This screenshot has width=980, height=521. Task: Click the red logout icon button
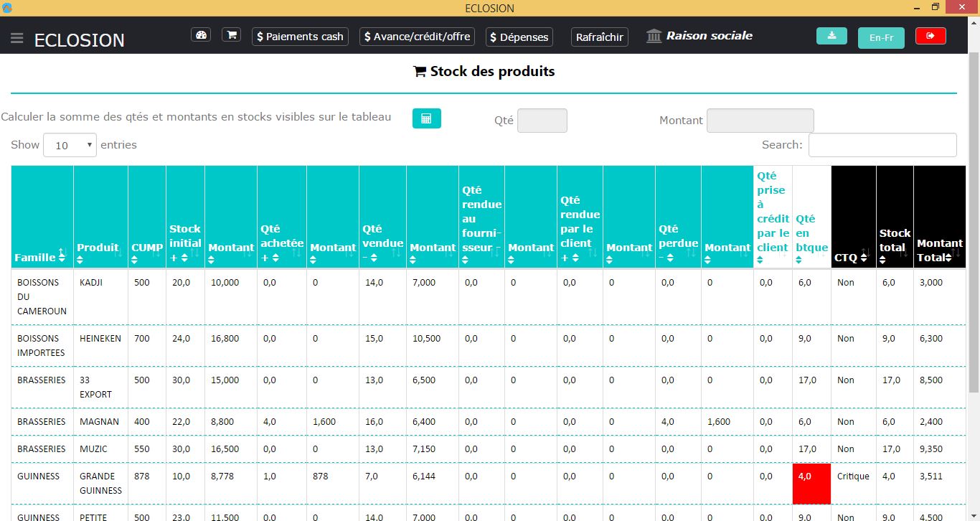(x=930, y=34)
